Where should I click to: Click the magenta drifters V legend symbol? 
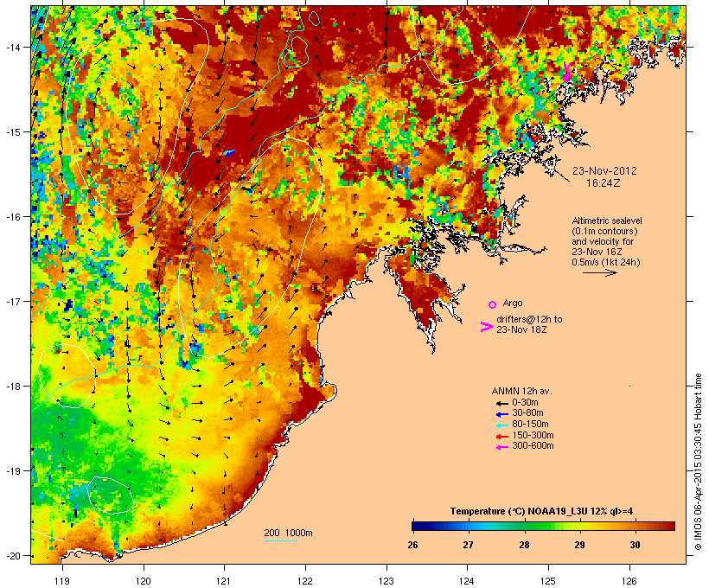(x=487, y=327)
